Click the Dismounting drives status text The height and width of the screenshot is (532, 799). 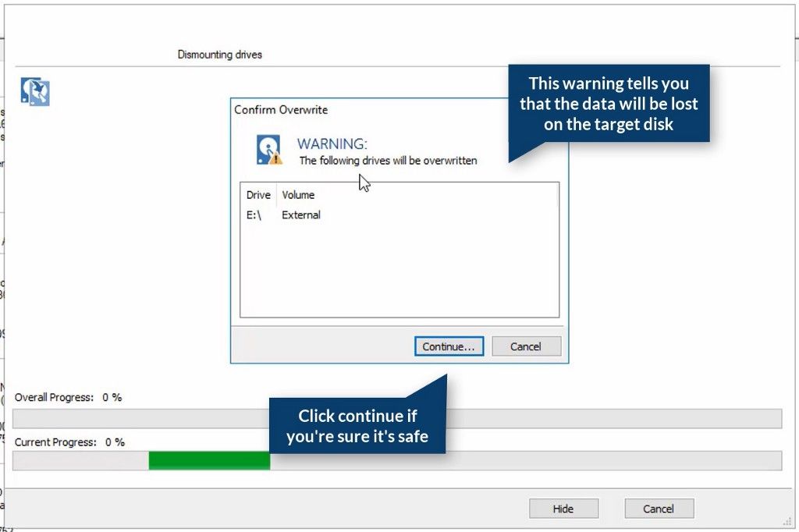(x=219, y=55)
